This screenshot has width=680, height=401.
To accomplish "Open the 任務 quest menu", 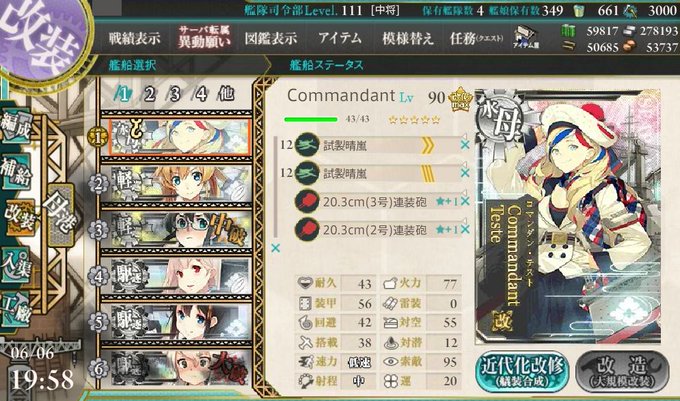I will tap(476, 39).
